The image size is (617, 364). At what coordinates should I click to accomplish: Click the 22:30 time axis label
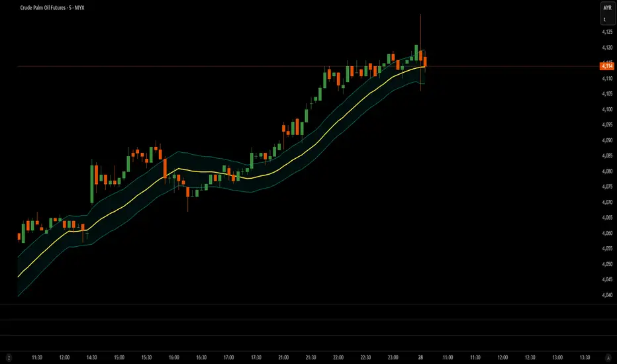coord(365,357)
